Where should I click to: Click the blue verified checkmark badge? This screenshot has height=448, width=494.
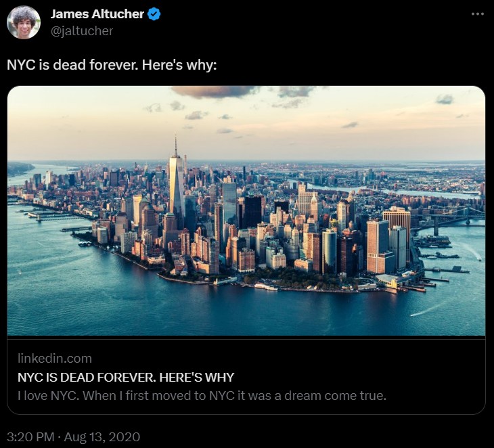[x=154, y=14]
